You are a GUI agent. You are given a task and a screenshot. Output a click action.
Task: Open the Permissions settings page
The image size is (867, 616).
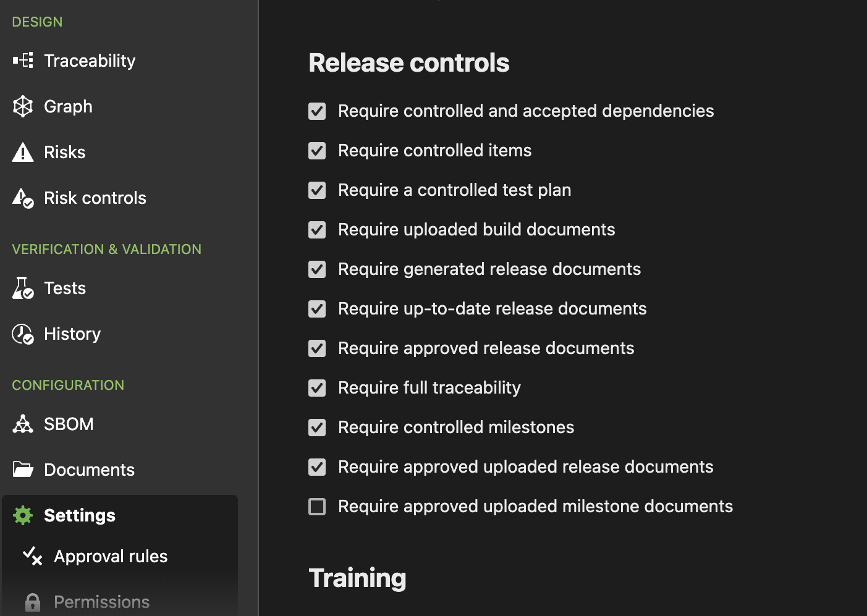(101, 602)
